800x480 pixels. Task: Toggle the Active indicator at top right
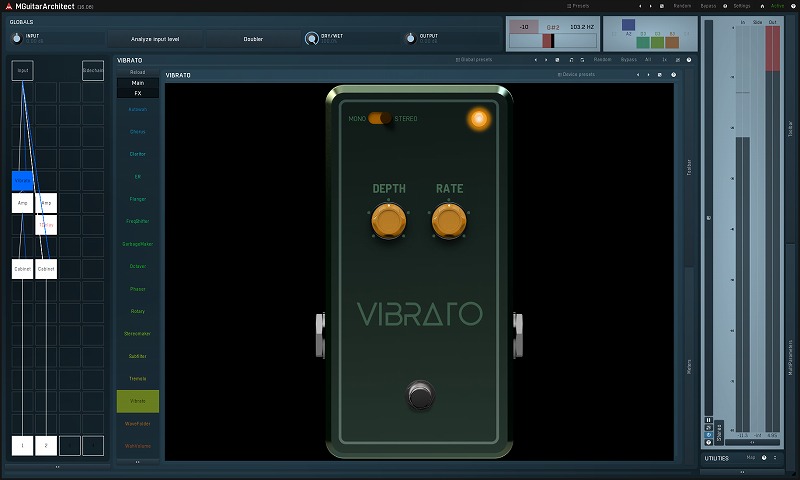777,5
